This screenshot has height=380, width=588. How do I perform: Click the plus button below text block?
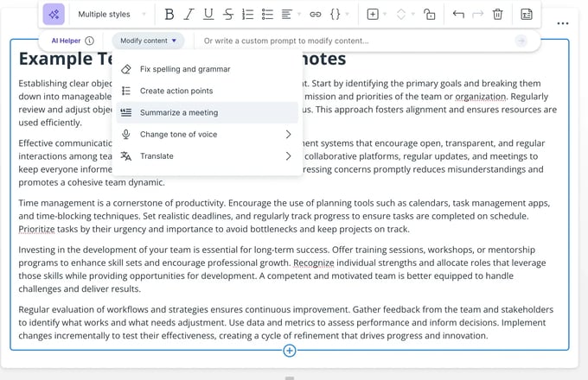(289, 351)
